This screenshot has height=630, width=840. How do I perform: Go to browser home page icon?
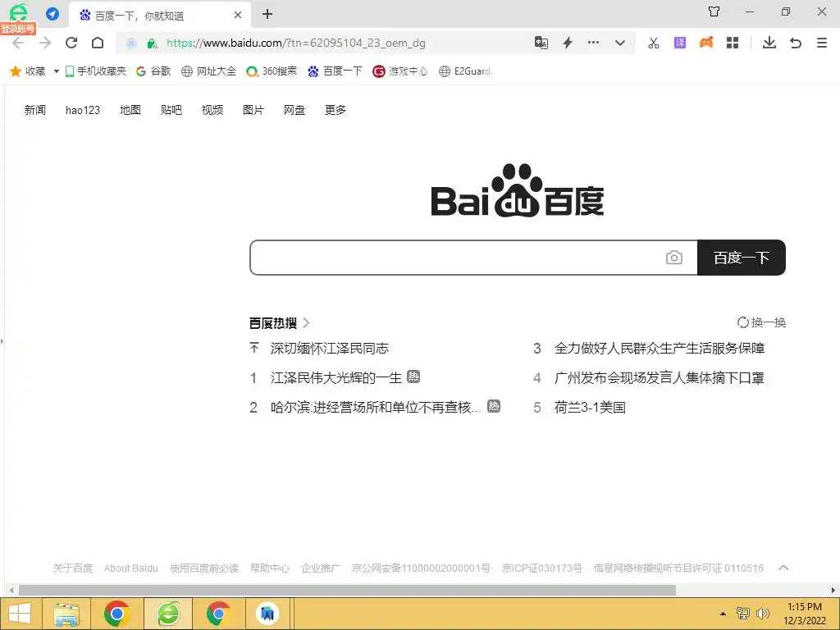click(98, 43)
